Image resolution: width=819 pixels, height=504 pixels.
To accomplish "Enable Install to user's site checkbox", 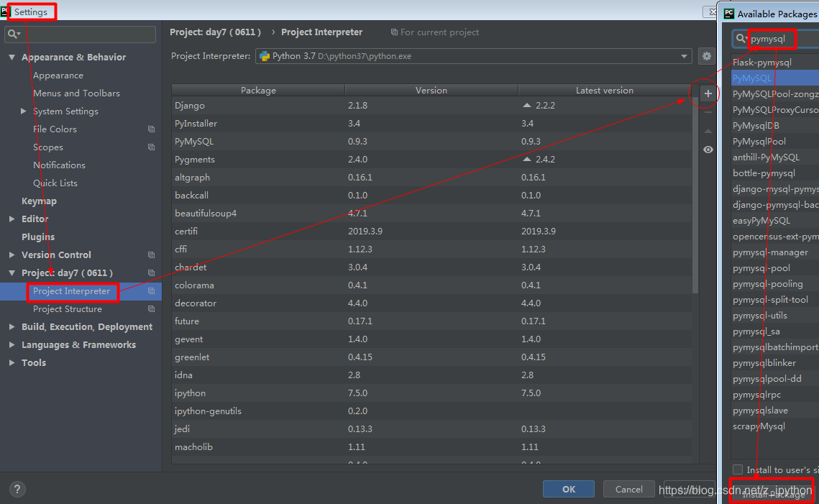I will [738, 469].
